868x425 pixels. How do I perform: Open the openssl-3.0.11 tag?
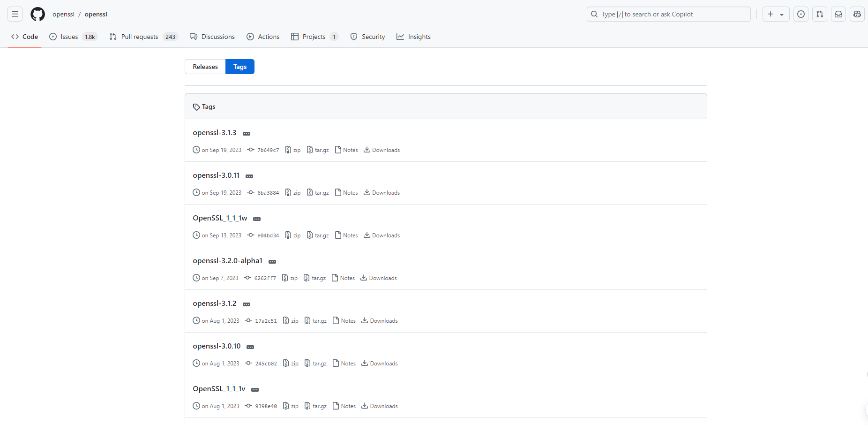[x=216, y=175]
